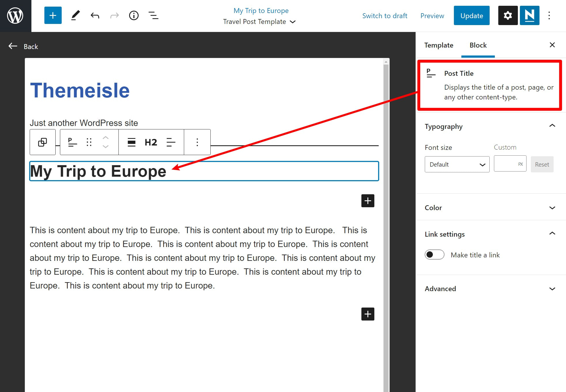
Task: Switch to the Template tab
Action: pos(439,45)
